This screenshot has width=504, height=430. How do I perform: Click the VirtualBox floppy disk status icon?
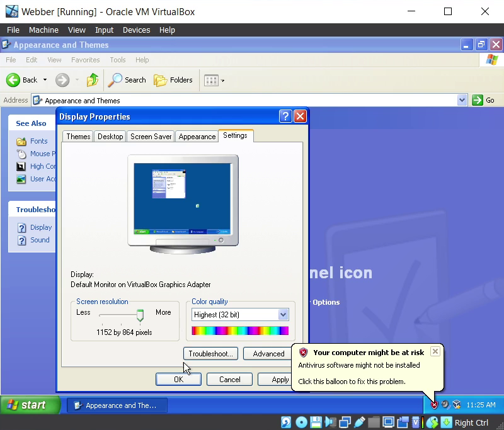coord(316,422)
